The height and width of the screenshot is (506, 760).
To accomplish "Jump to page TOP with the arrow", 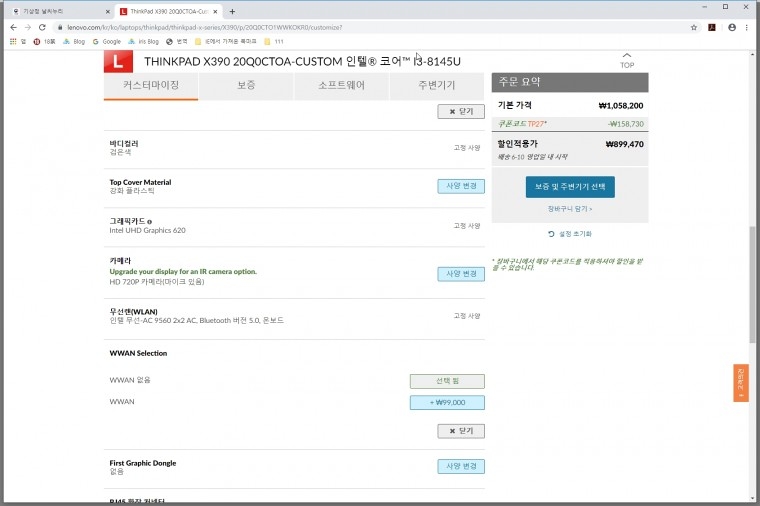I will point(627,60).
